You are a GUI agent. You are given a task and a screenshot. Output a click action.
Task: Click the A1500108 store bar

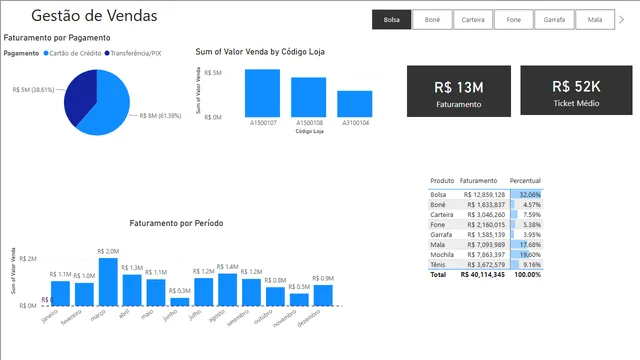point(309,97)
